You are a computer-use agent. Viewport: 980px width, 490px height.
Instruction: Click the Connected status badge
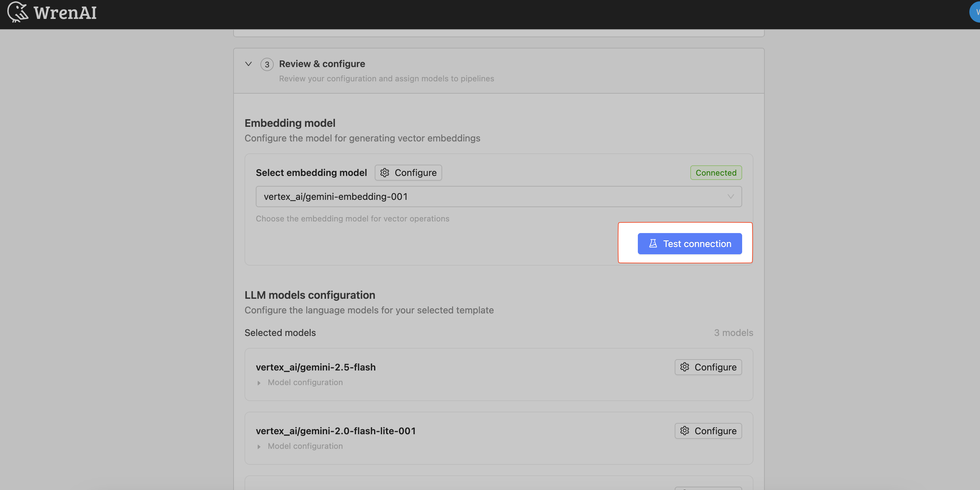coord(716,173)
